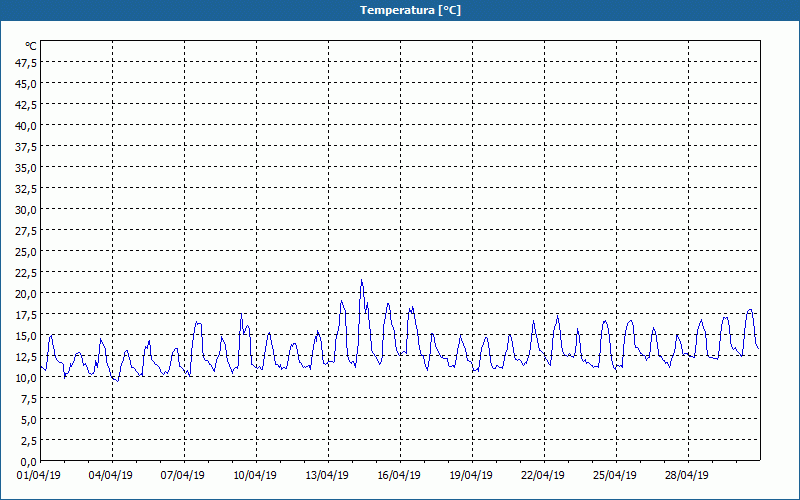Click the 16/04/19 date label
This screenshot has width=800, height=500.
(399, 475)
